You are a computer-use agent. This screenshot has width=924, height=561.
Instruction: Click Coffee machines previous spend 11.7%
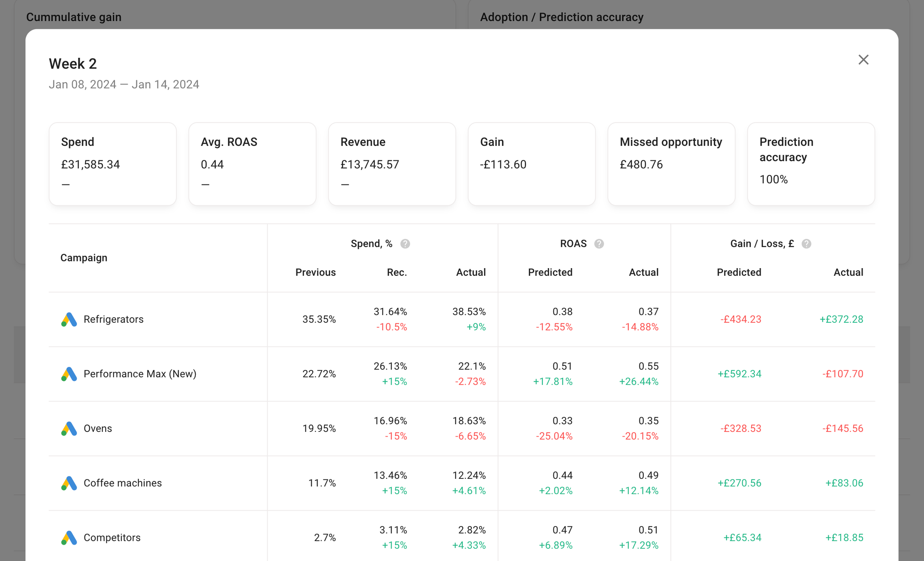(x=322, y=483)
